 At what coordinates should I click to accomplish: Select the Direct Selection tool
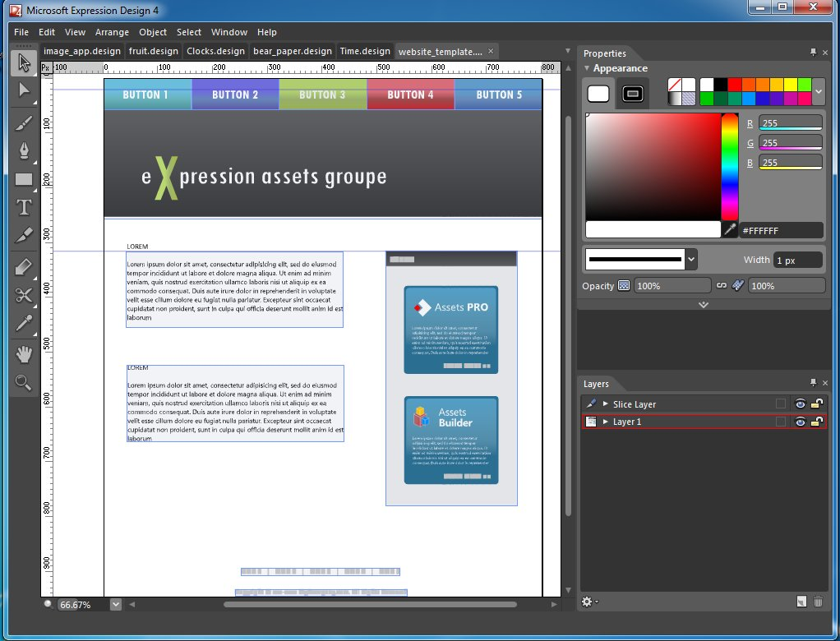tap(24, 90)
